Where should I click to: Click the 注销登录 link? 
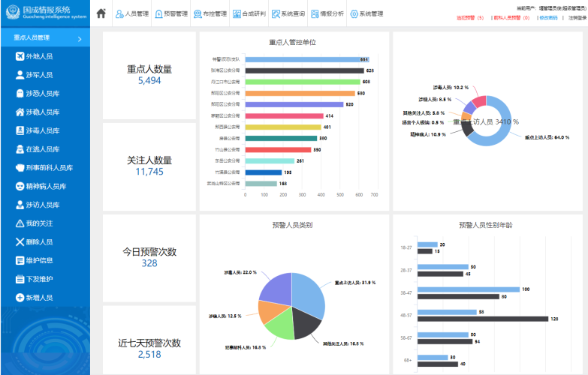click(x=577, y=18)
